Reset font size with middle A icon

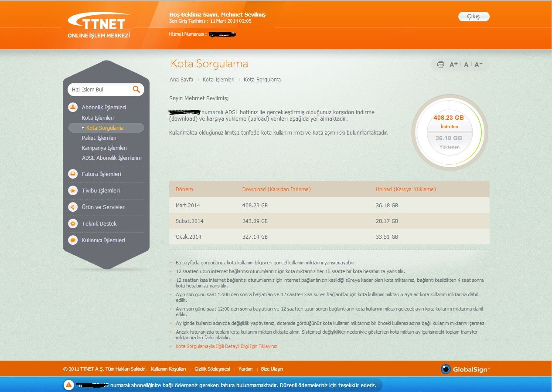(x=466, y=64)
